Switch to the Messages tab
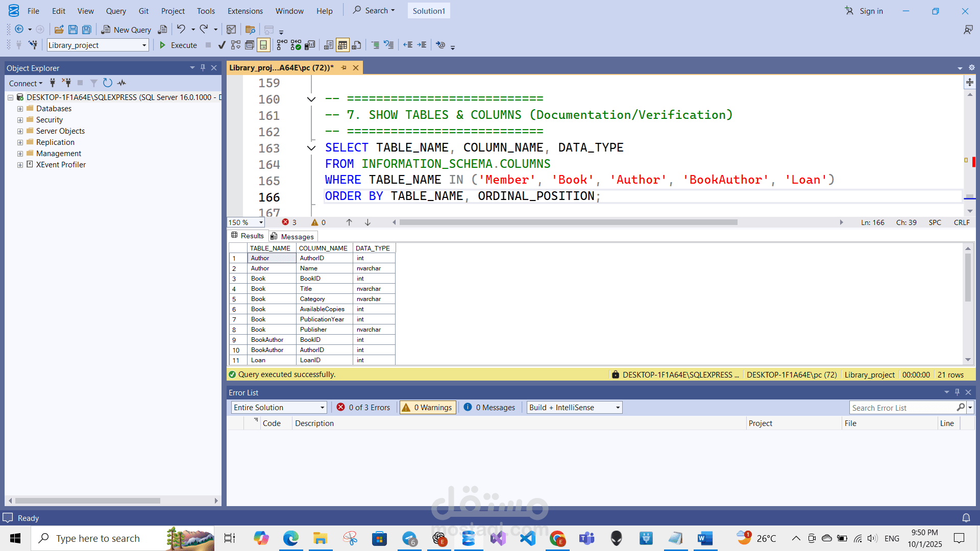 pyautogui.click(x=293, y=236)
